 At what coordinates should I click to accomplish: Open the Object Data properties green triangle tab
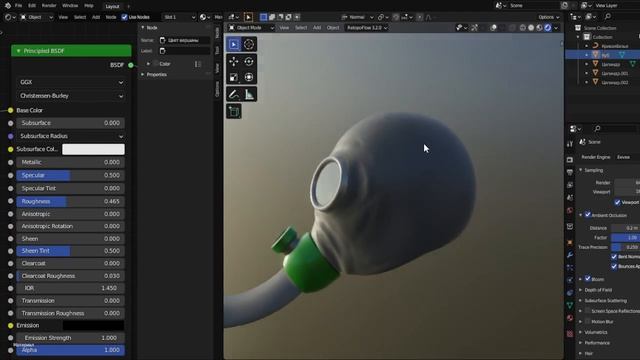[x=570, y=305]
